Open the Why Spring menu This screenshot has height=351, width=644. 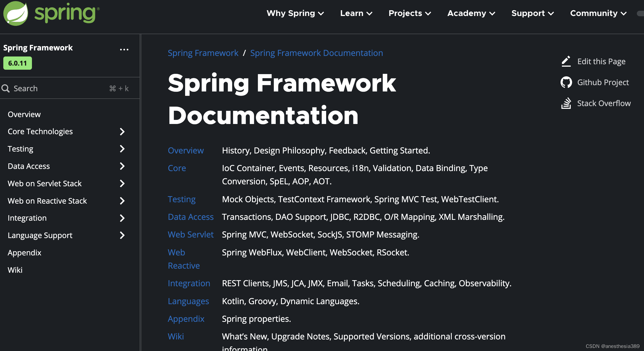click(x=295, y=13)
